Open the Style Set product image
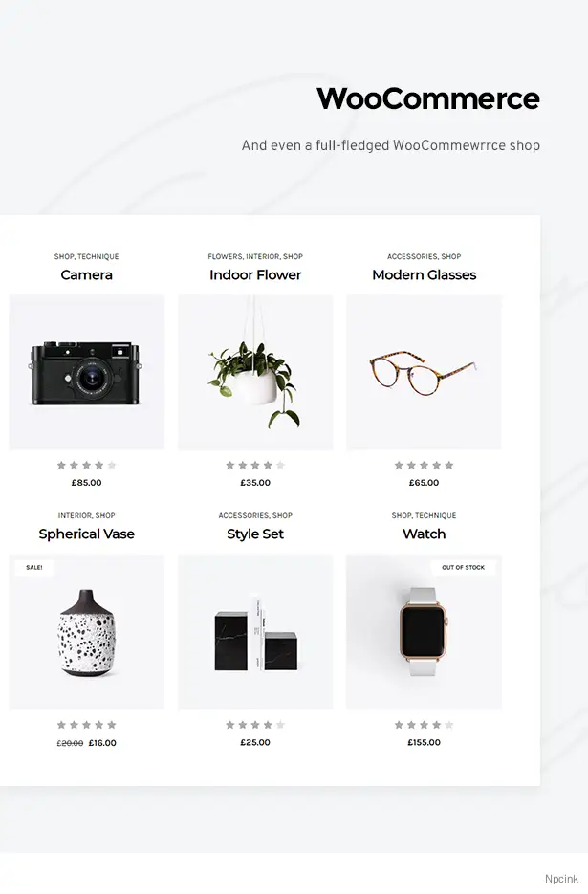 coord(255,632)
